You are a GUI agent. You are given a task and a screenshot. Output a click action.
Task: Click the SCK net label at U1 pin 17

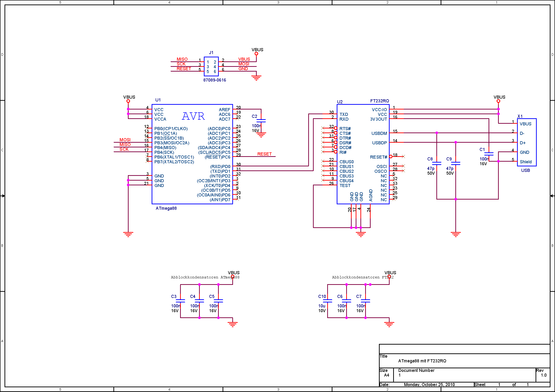click(x=124, y=149)
